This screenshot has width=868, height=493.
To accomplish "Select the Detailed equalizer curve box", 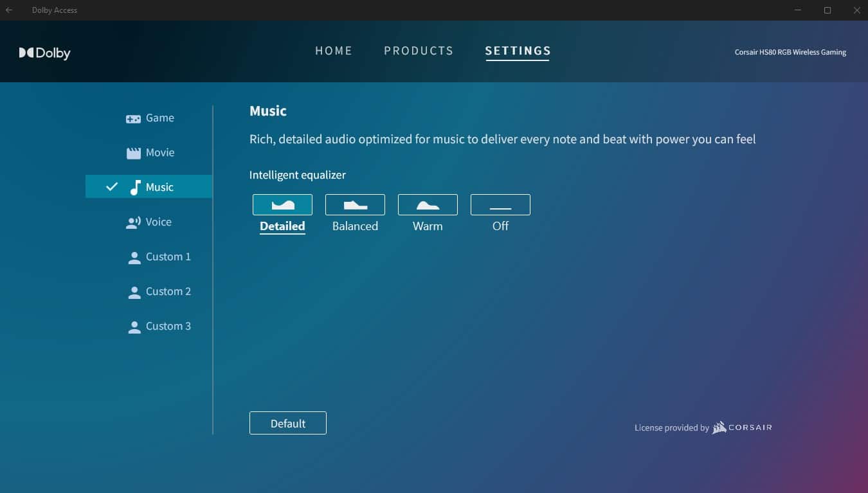I will 282,204.
